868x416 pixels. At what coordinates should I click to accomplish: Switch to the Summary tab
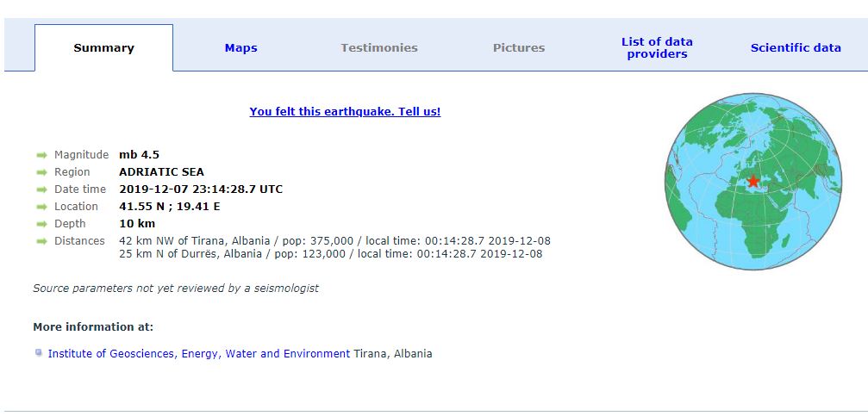(x=103, y=48)
